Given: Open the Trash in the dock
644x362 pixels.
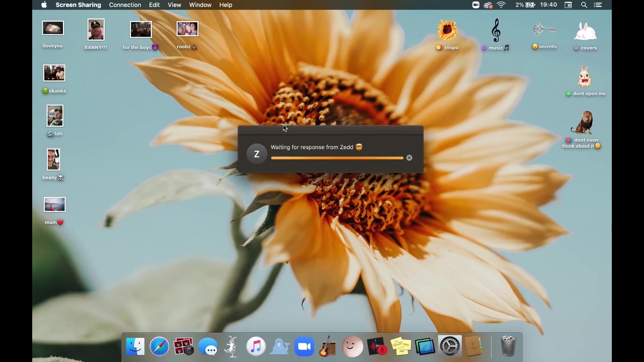Looking at the screenshot, I should (508, 346).
